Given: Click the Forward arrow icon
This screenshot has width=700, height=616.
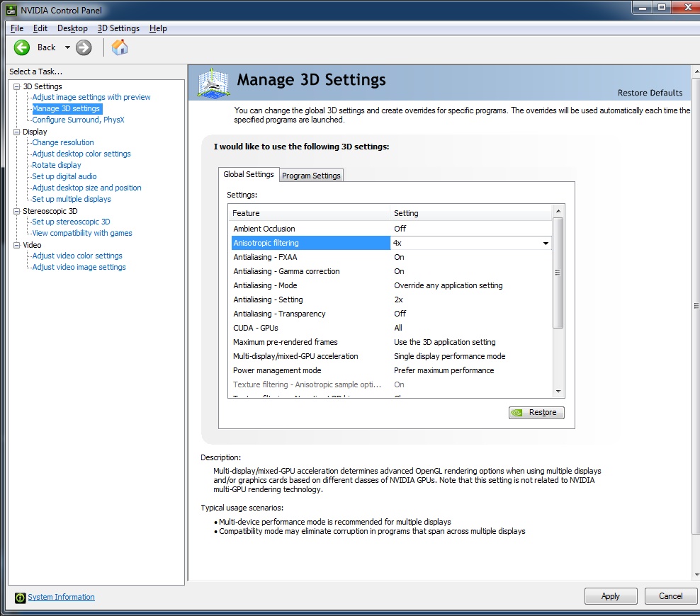Looking at the screenshot, I should 84,47.
